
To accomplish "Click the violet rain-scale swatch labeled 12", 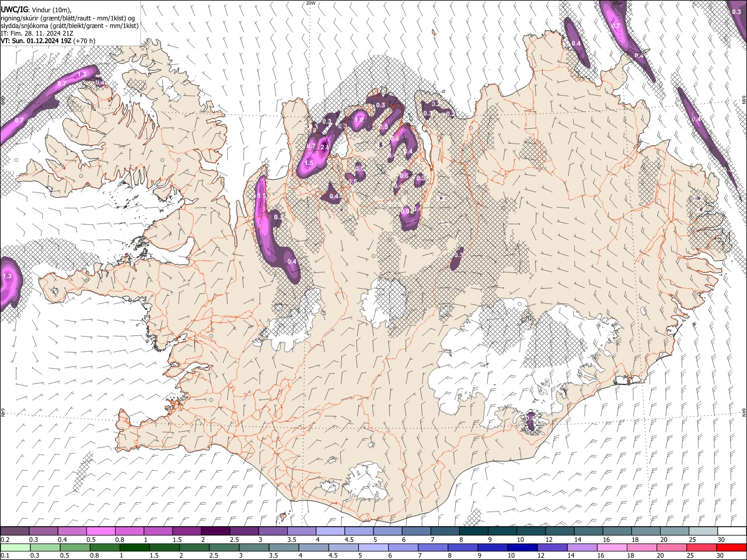I will (x=552, y=547).
